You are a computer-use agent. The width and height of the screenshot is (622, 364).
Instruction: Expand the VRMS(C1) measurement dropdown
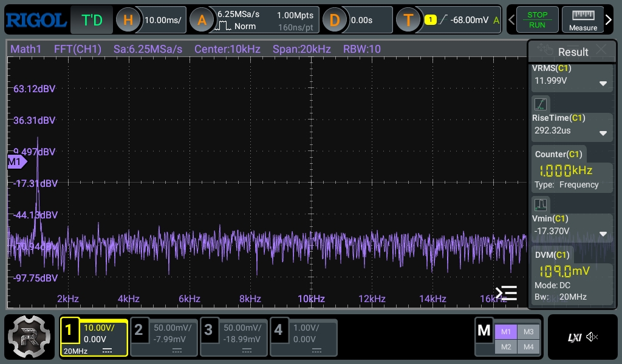603,84
